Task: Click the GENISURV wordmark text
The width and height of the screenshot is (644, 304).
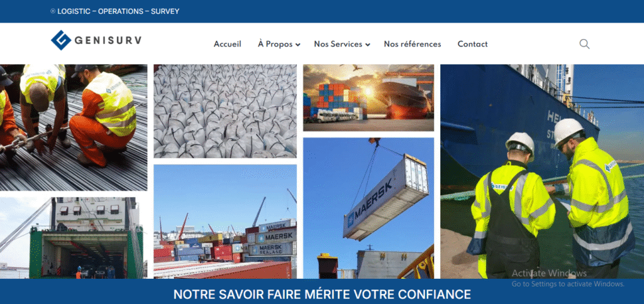Action: 108,40
